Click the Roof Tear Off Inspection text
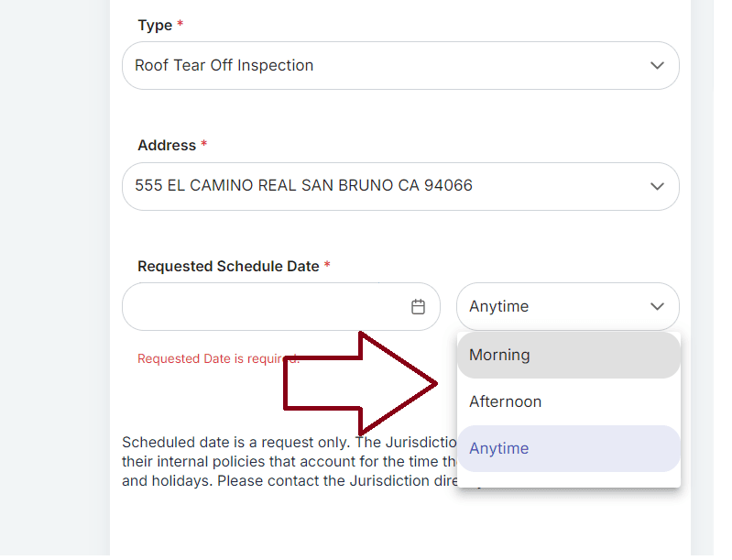The height and width of the screenshot is (560, 732). click(x=224, y=66)
